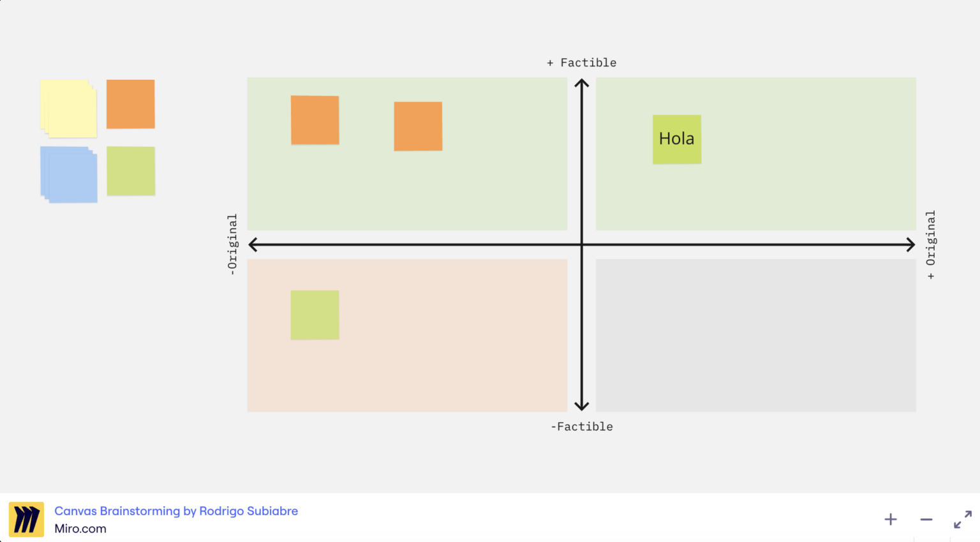The height and width of the screenshot is (542, 980).
Task: Click the zoom in plus icon
Action: (890, 519)
